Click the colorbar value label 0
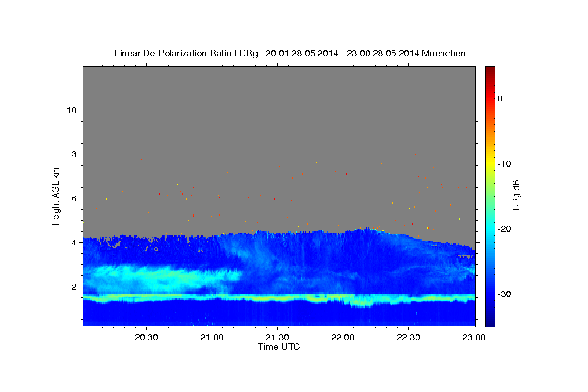588x392 pixels. click(500, 98)
